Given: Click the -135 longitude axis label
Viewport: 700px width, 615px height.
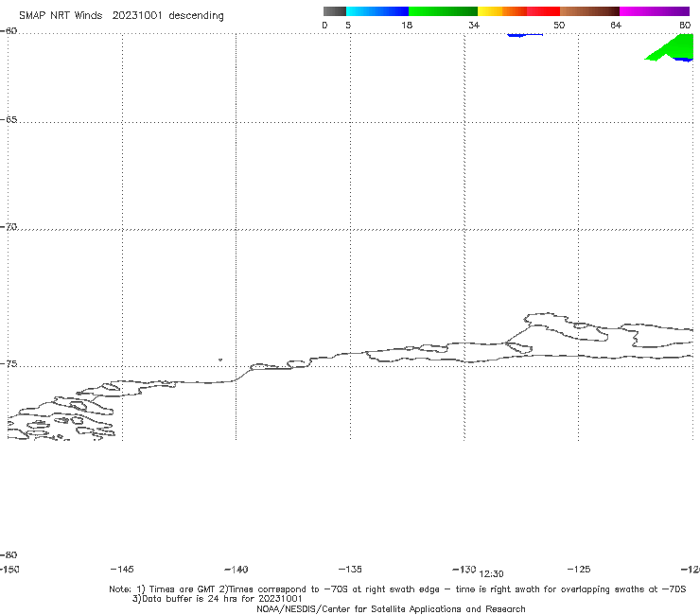Looking at the screenshot, I should (350, 569).
